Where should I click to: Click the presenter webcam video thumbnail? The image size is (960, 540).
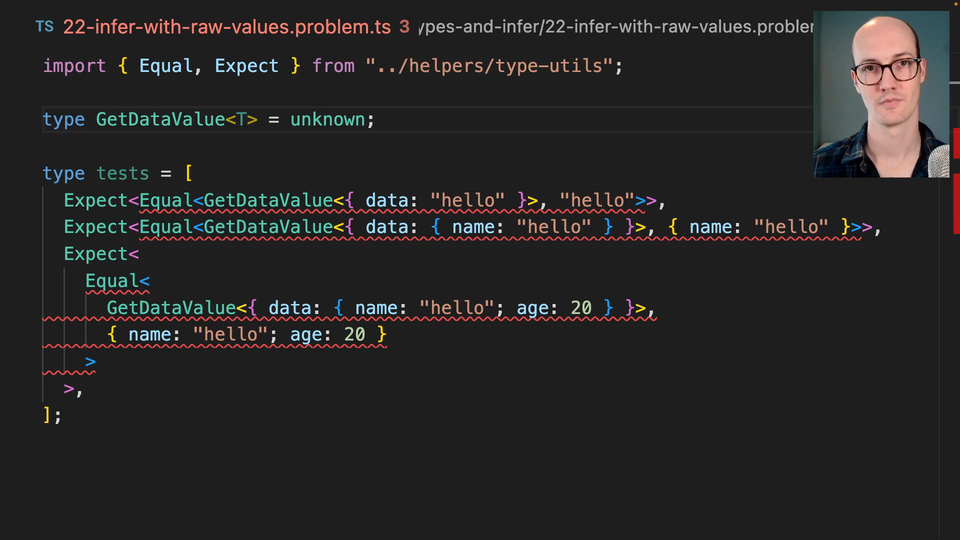[x=880, y=94]
